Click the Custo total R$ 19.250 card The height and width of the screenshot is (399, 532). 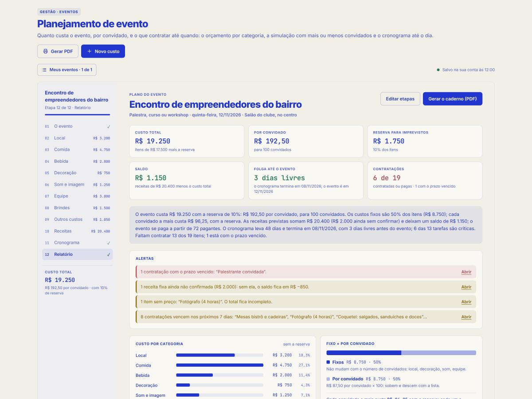187,141
